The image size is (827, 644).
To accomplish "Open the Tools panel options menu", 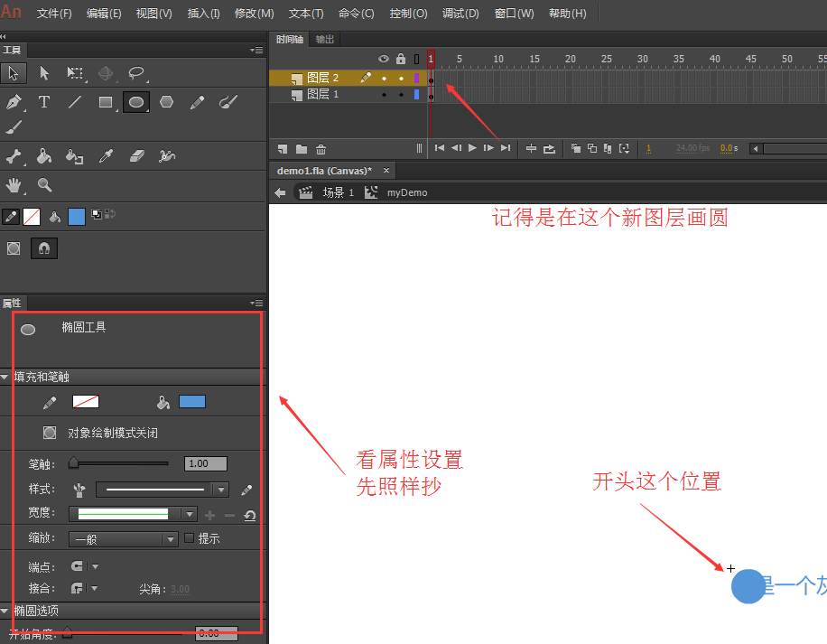I will (x=256, y=50).
